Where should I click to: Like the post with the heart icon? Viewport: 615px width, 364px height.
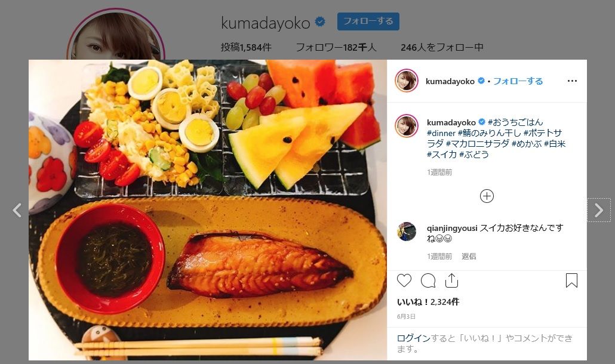tap(404, 280)
